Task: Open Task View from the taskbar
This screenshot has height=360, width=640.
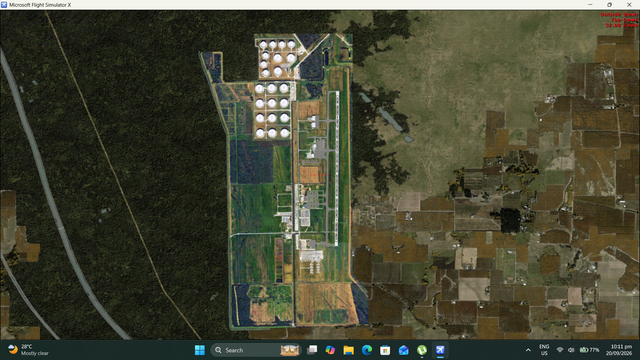Action: (x=312, y=350)
